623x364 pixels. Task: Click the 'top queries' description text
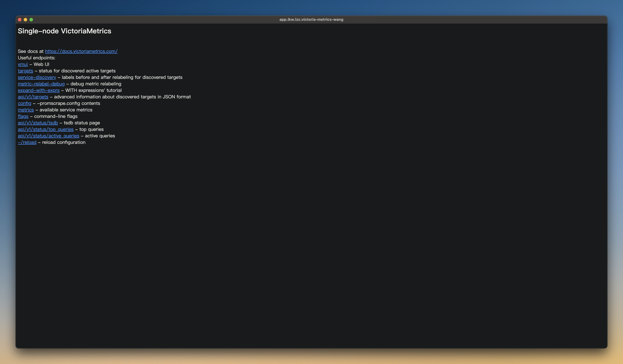(x=91, y=129)
